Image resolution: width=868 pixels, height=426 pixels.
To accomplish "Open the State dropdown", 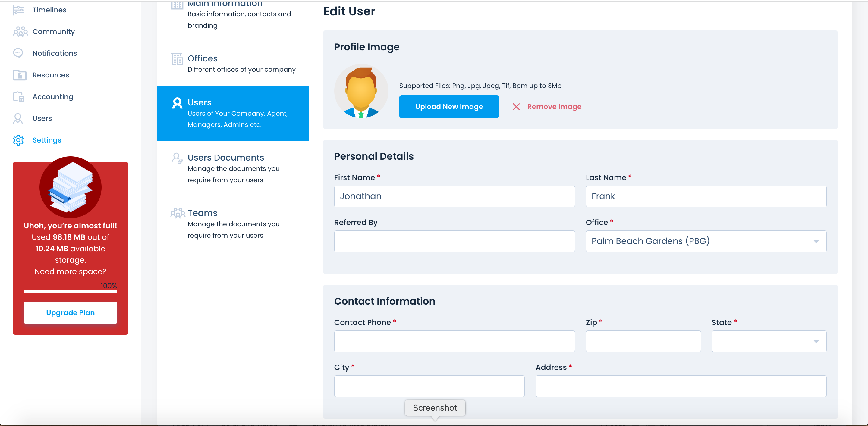I will click(769, 341).
